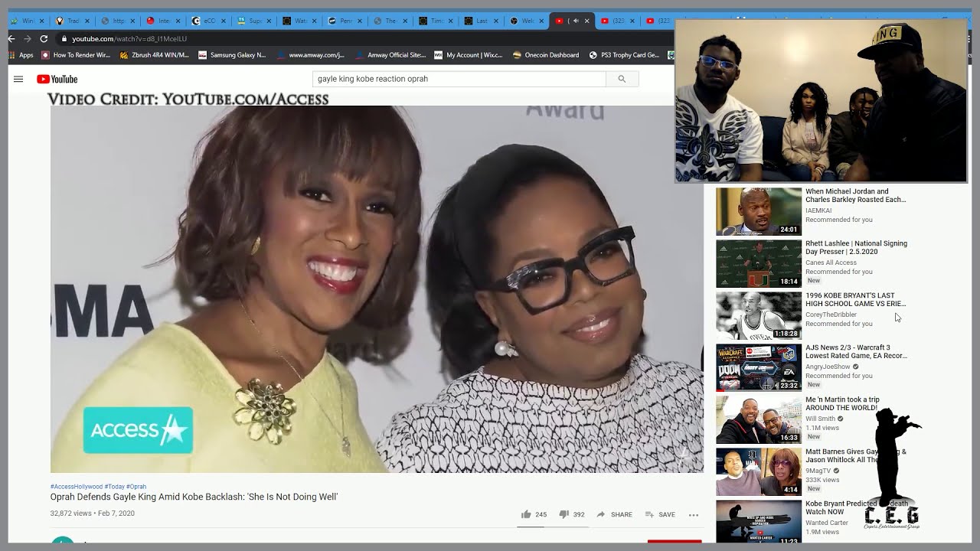The height and width of the screenshot is (551, 980).
Task: Open the Zbrush 4R4 WIN/M... bookmark
Action: pos(155,55)
